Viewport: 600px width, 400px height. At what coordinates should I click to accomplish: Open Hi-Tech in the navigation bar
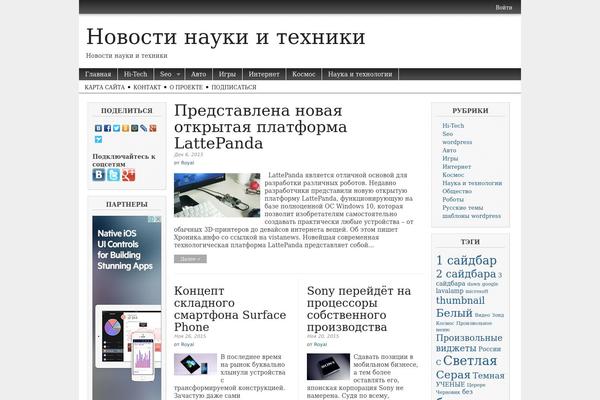(135, 74)
